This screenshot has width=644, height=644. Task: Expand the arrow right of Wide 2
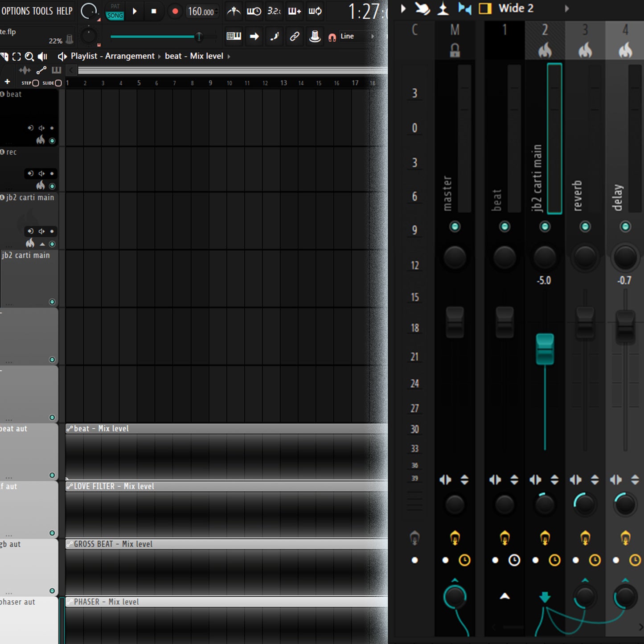pyautogui.click(x=567, y=8)
